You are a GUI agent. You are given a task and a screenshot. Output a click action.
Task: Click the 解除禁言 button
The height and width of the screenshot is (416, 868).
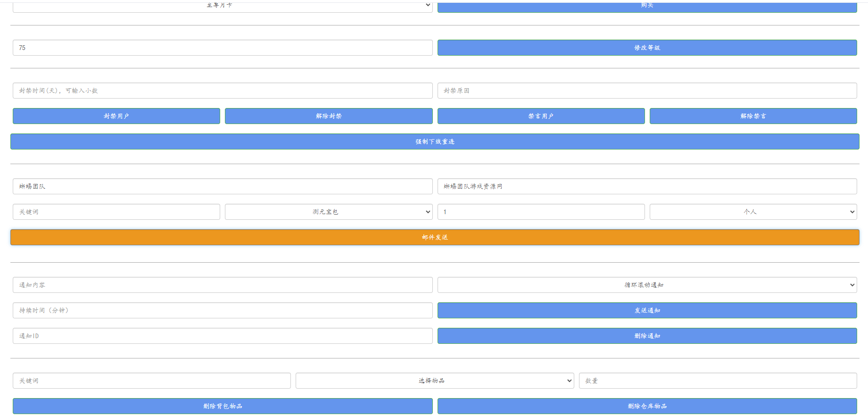click(753, 116)
